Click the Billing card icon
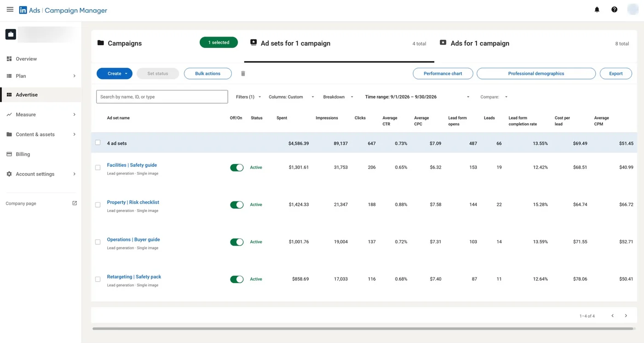 pos(9,154)
